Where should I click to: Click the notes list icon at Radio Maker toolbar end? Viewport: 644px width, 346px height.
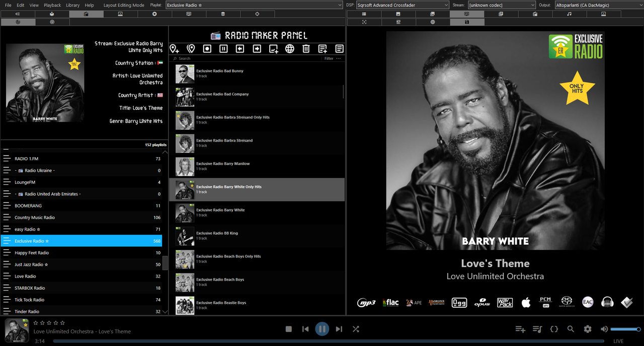click(339, 49)
